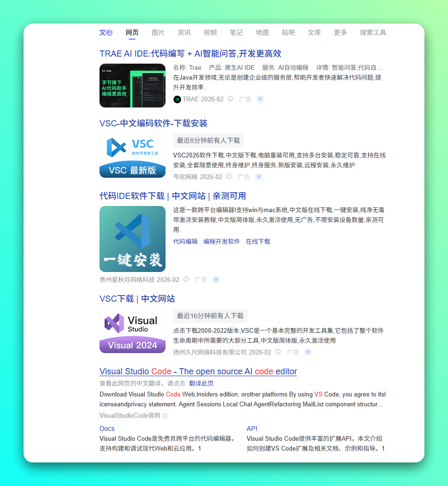The width and height of the screenshot is (448, 486).
Task: Open the TRAE AI IDE thumbnail image
Action: click(x=133, y=86)
